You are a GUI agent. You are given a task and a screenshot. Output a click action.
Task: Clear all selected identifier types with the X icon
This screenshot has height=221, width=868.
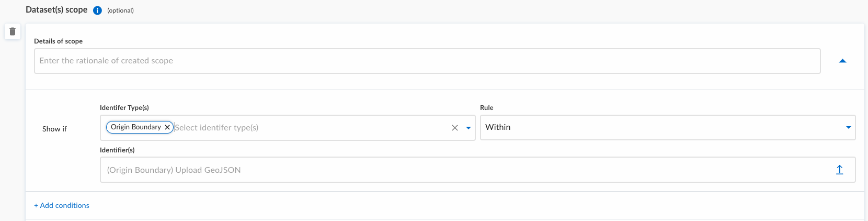tap(455, 128)
